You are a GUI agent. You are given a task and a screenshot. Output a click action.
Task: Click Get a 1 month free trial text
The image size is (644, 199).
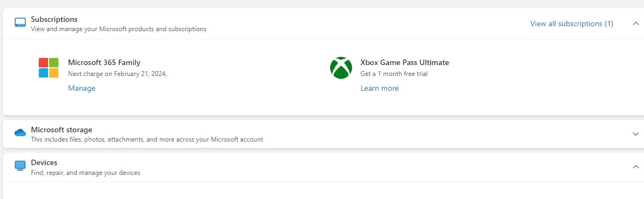394,74
